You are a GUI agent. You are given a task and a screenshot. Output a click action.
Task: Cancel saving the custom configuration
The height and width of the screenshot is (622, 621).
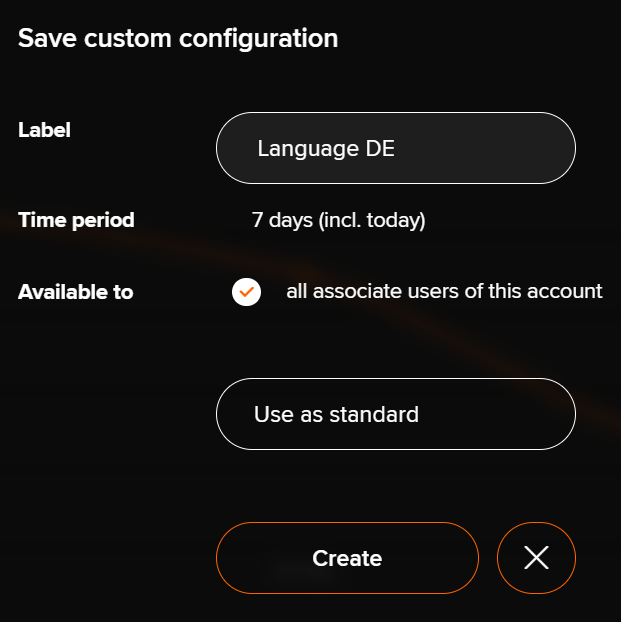pyautogui.click(x=536, y=558)
